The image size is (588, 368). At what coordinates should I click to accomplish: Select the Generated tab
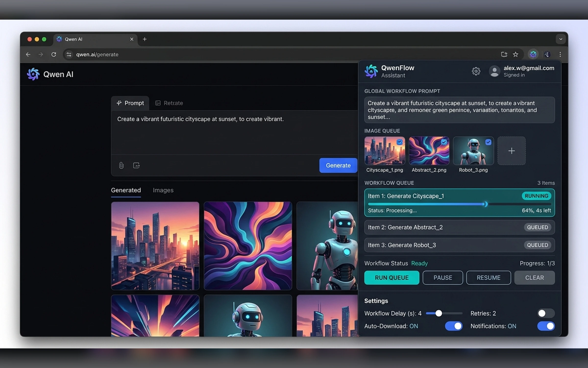click(126, 190)
